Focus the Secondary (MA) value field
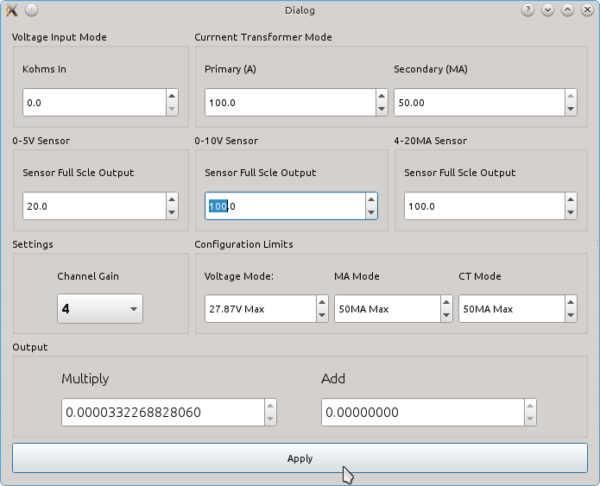Screen dimensions: 600x486 pyautogui.click(x=478, y=103)
